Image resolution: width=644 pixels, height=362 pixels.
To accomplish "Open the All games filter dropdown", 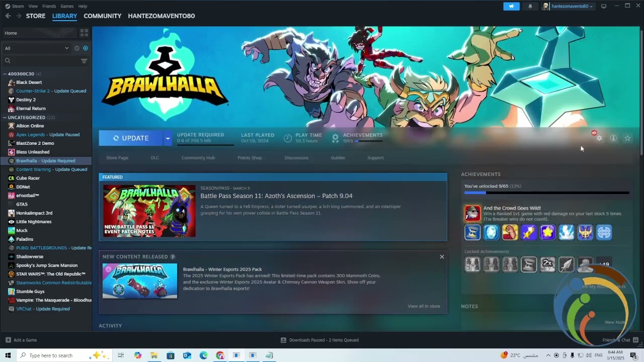I will coord(37,48).
